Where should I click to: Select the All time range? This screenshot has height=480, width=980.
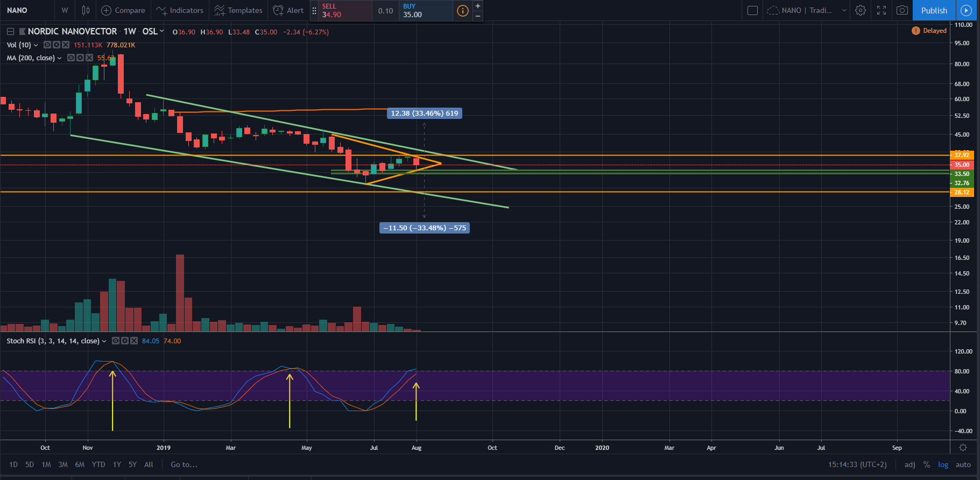click(x=149, y=464)
